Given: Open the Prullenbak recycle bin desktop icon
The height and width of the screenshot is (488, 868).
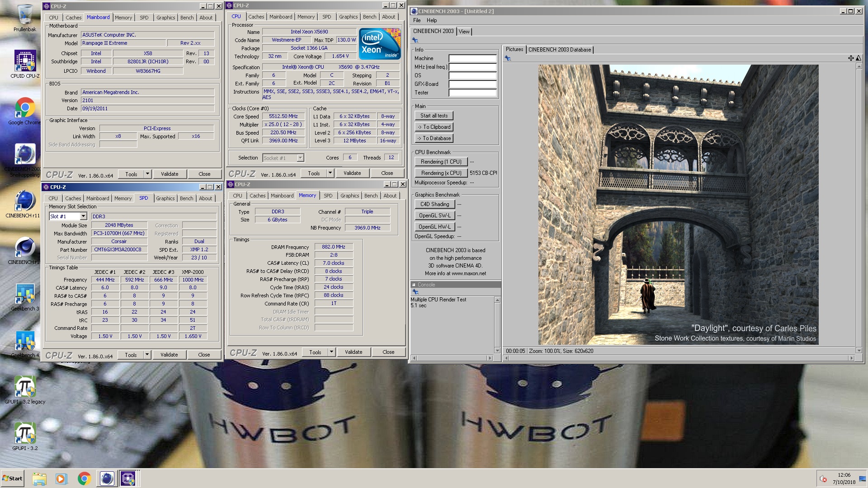Looking at the screenshot, I should (25, 18).
